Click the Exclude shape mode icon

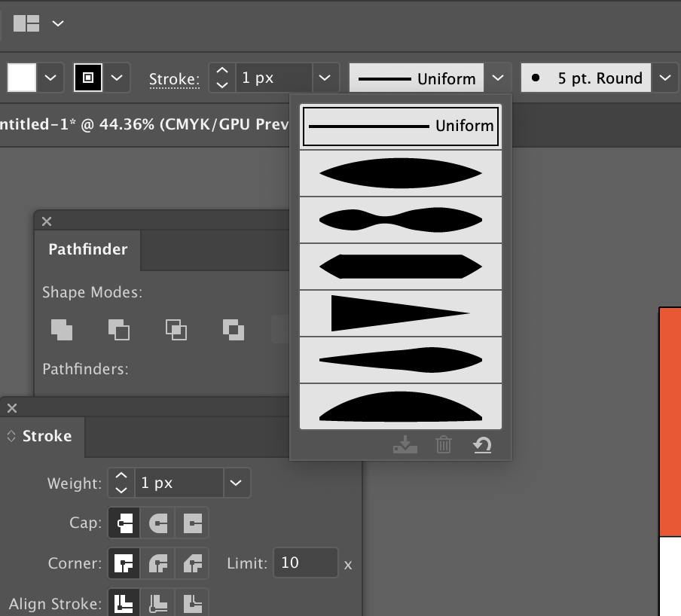click(234, 329)
